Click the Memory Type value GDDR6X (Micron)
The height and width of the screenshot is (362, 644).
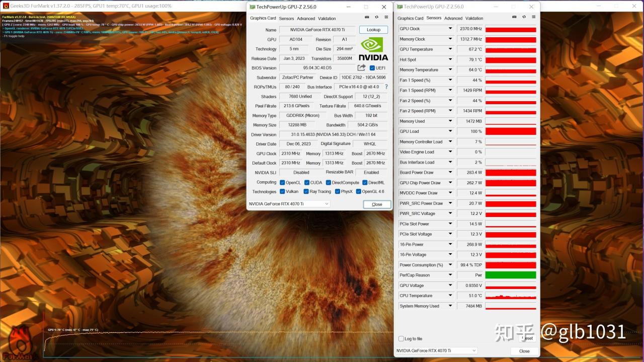303,115
